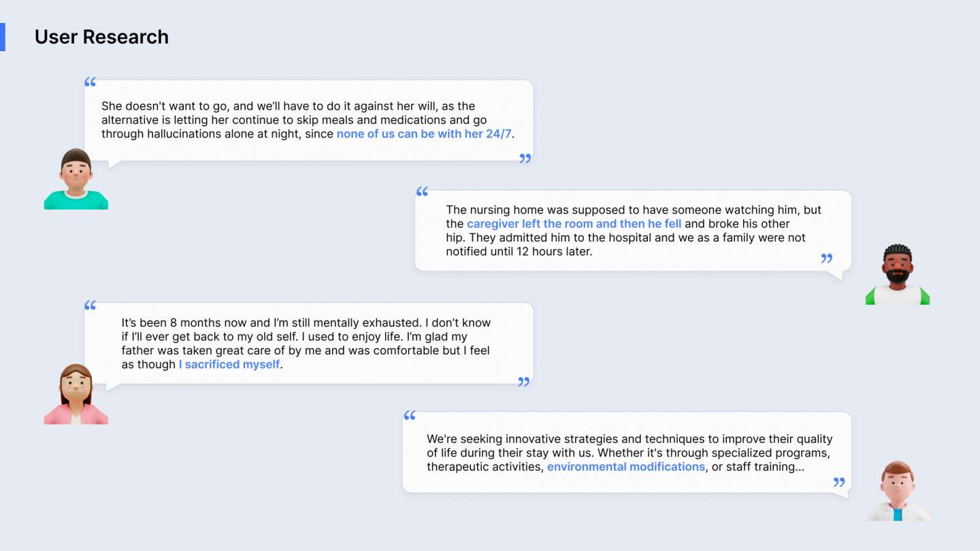Click opening quote mark of nursing home quote
Screen dimensions: 980x551
422,192
